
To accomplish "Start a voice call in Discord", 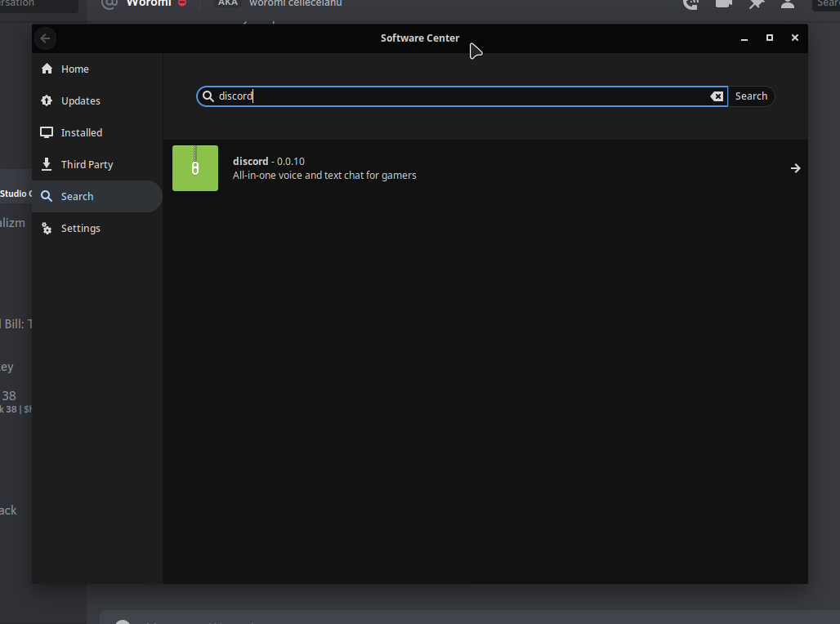I will [691, 4].
